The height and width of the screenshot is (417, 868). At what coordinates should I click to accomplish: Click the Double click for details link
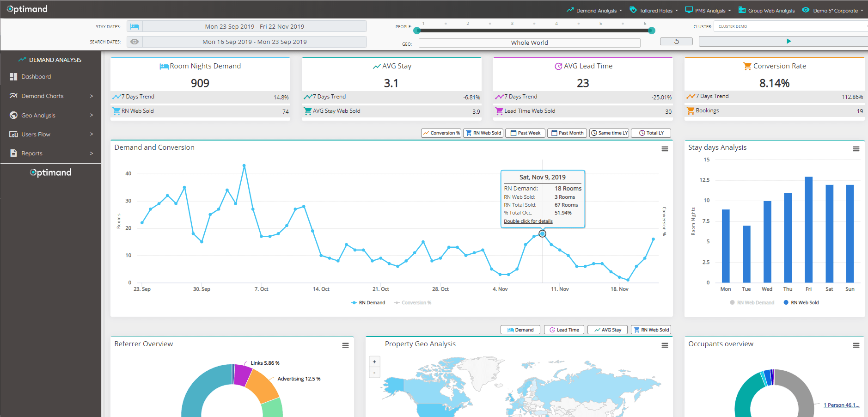[x=528, y=221]
